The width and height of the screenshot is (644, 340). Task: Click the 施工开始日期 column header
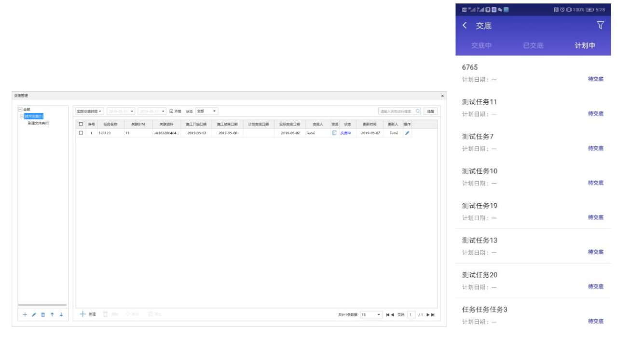[197, 124]
